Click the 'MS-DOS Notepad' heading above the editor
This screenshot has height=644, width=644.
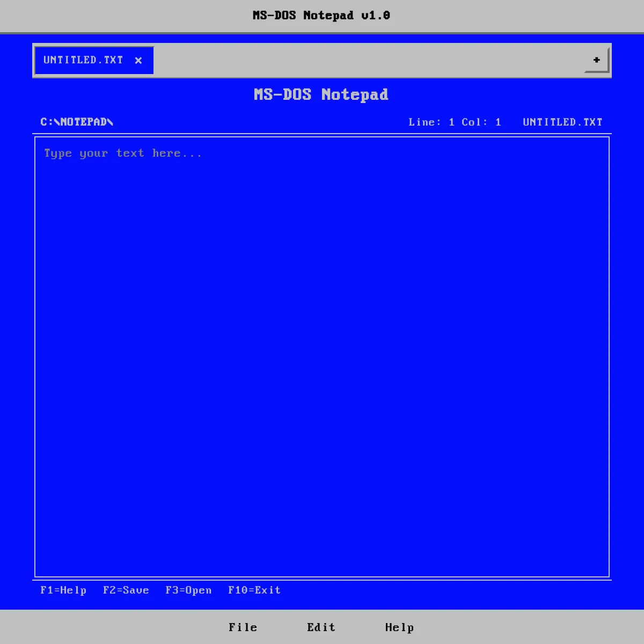pos(321,95)
